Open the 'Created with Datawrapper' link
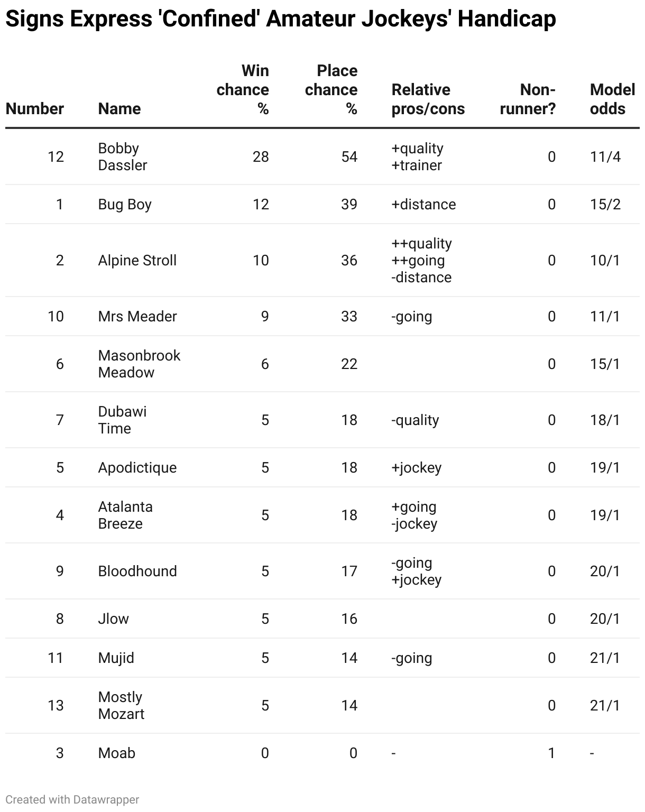 tap(72, 799)
